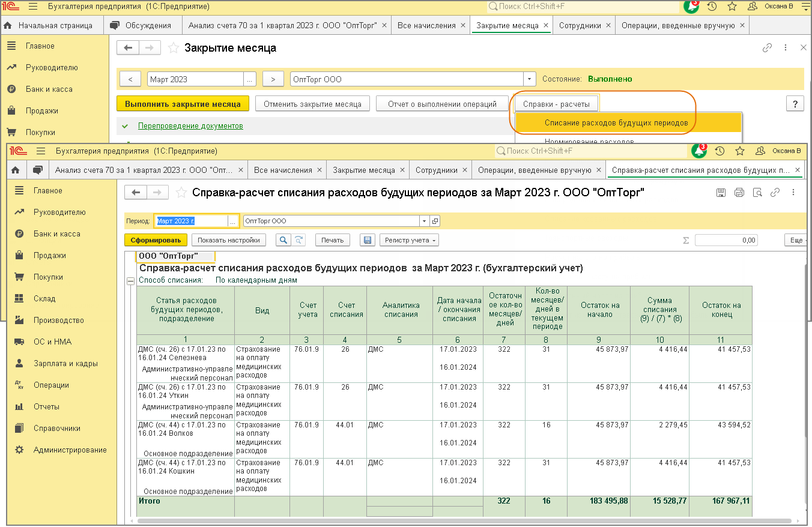Open home page icon in front window
The width and height of the screenshot is (812, 527).
point(16,170)
